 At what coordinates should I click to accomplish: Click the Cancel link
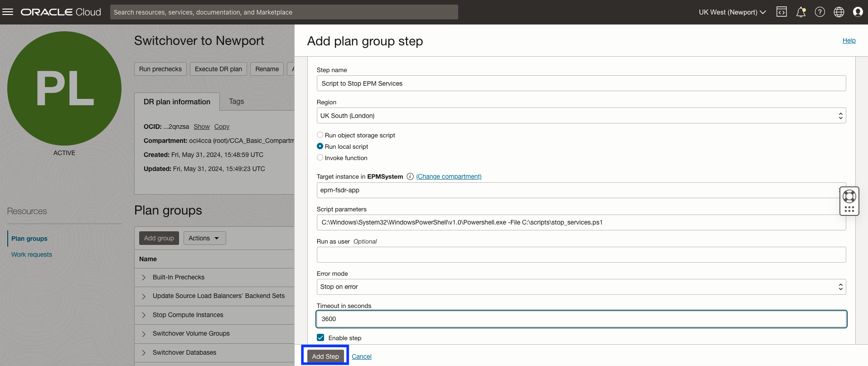point(362,356)
